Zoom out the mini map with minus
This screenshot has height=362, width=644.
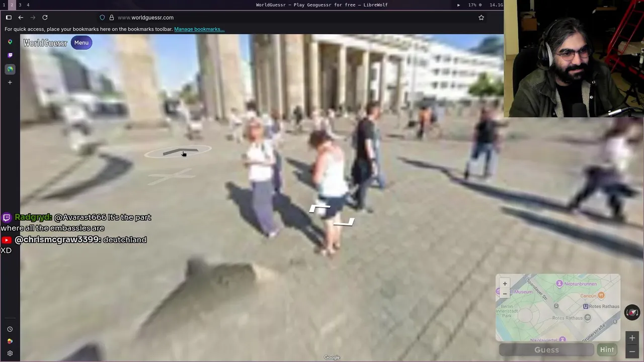pyautogui.click(x=505, y=294)
